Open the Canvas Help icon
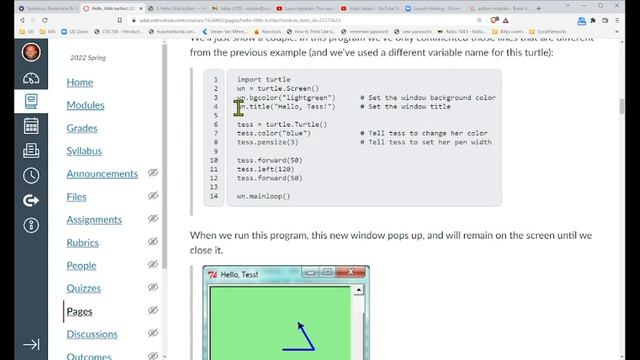This screenshot has width=640, height=360. (31, 225)
